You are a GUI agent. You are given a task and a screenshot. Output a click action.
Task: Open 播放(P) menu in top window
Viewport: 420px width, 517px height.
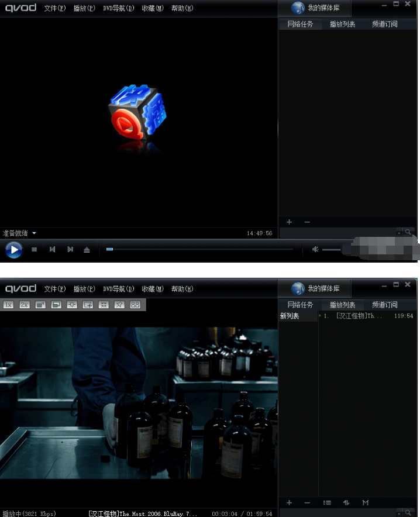pos(84,8)
